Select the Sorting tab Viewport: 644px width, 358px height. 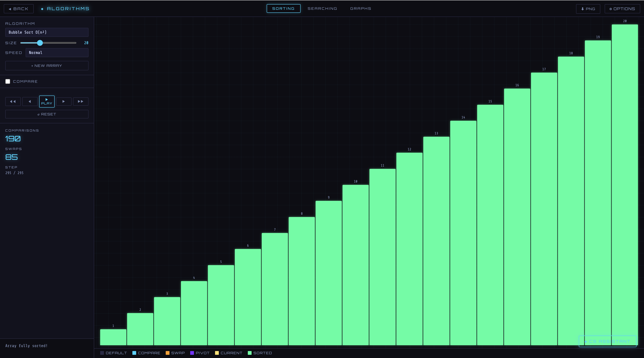tap(283, 8)
